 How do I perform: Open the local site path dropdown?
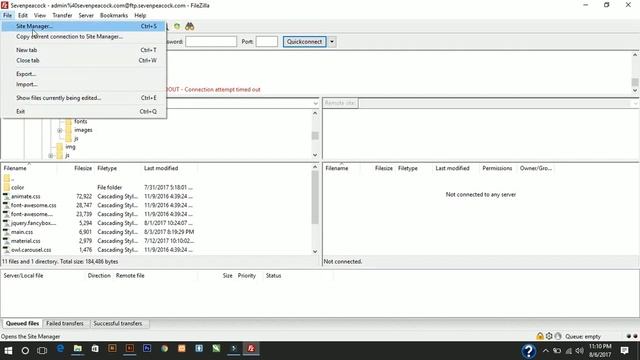click(x=315, y=103)
